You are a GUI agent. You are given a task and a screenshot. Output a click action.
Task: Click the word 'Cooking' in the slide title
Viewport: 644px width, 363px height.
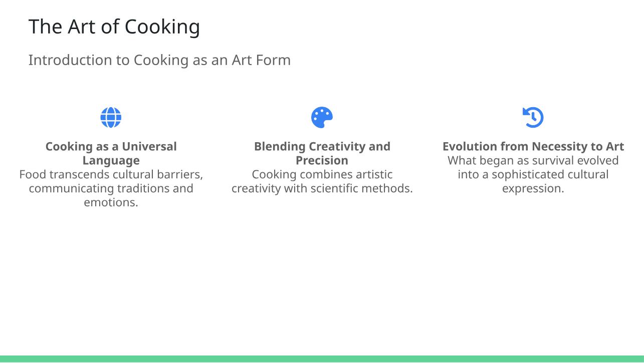(162, 27)
